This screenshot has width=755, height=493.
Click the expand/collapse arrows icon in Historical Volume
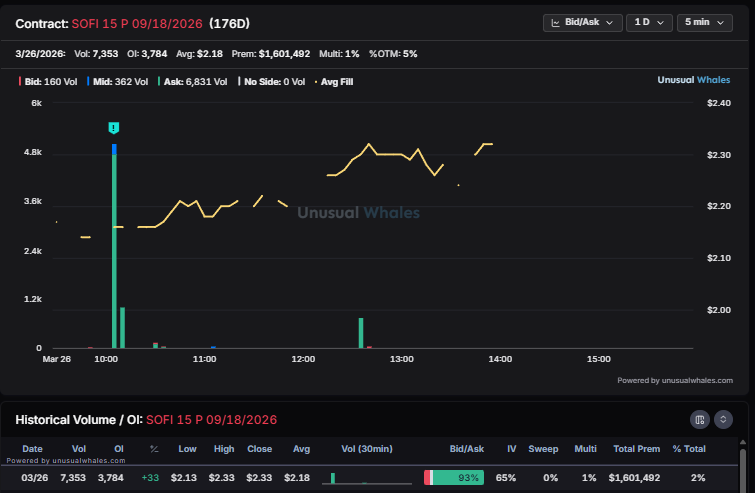pyautogui.click(x=724, y=419)
